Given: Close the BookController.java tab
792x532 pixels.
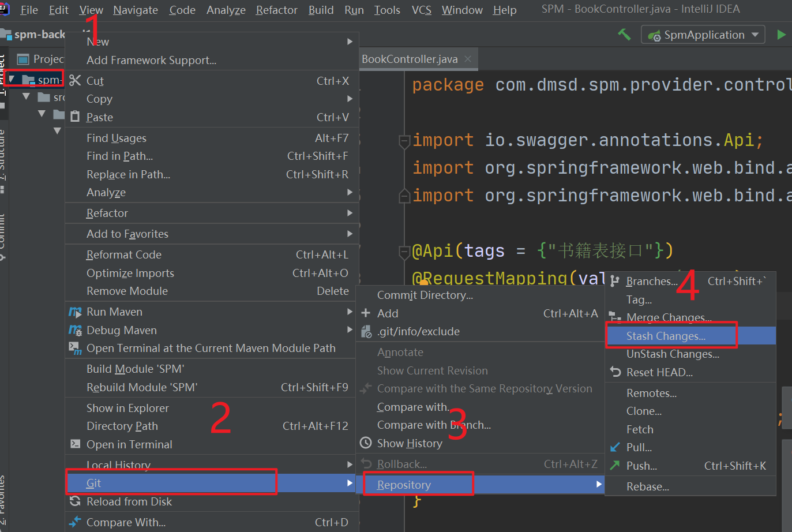Looking at the screenshot, I should (x=468, y=59).
